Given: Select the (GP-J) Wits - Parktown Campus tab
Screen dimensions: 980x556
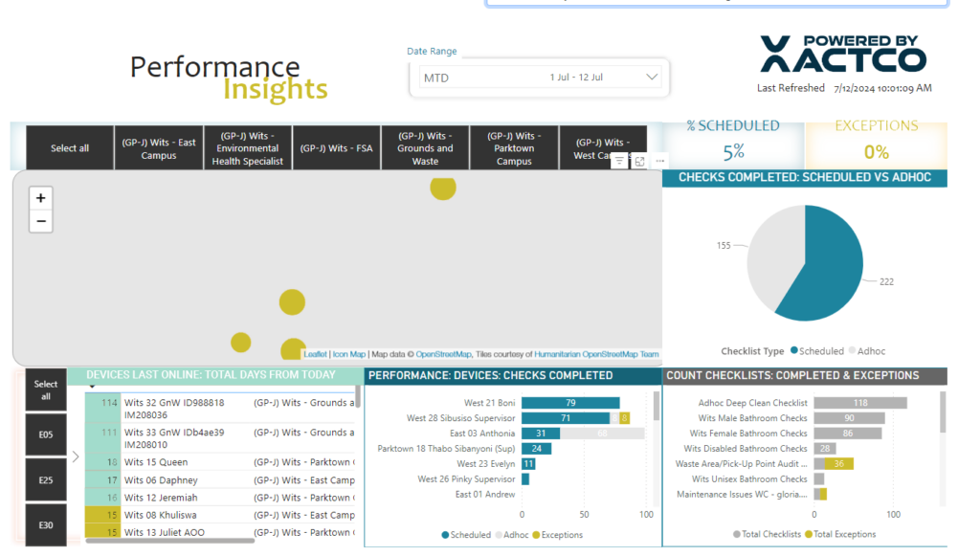Looking at the screenshot, I should pos(514,148).
